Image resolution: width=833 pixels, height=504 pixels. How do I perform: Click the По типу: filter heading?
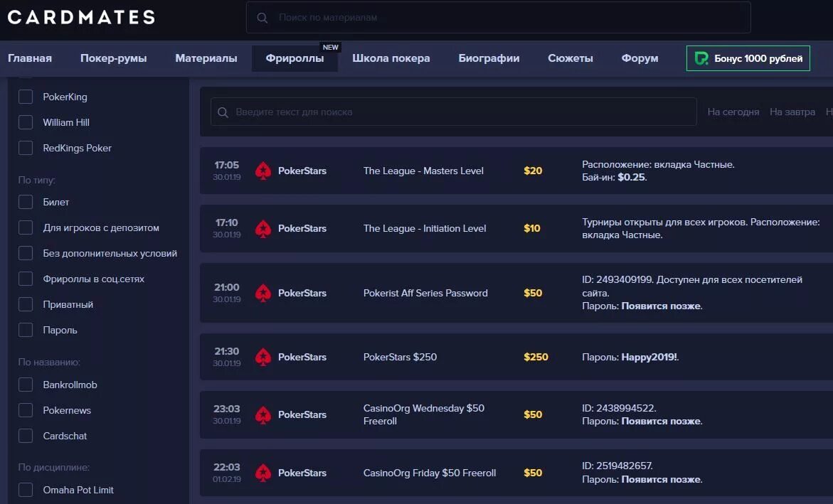coord(37,180)
